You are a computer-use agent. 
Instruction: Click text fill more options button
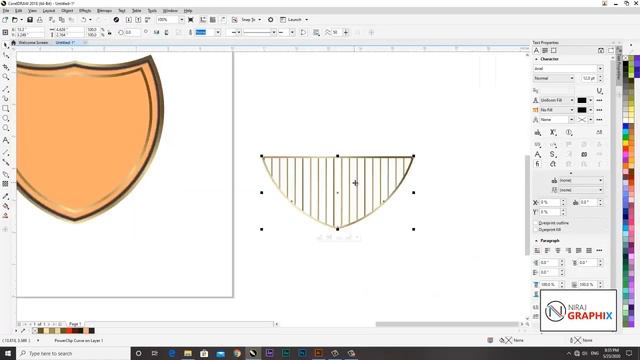point(599,100)
